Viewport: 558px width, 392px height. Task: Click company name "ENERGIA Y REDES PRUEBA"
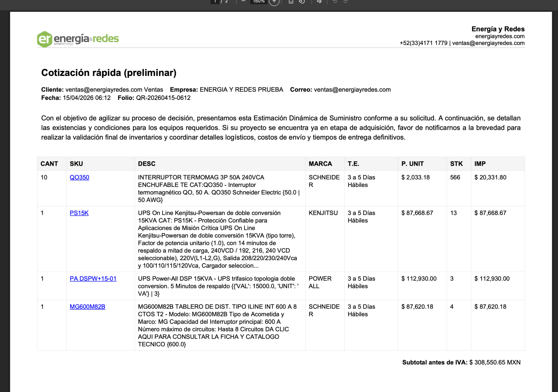point(242,90)
